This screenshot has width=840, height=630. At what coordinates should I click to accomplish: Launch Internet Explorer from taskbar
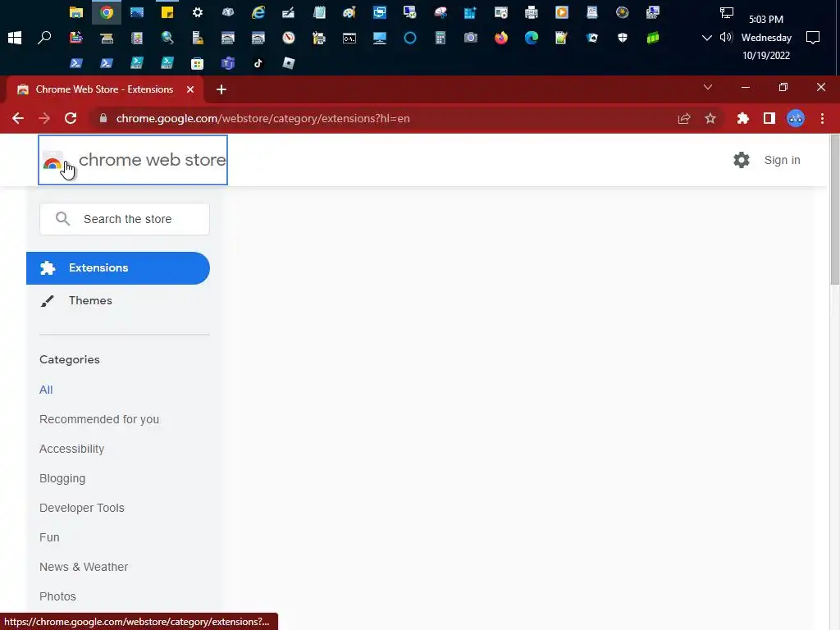[258, 12]
